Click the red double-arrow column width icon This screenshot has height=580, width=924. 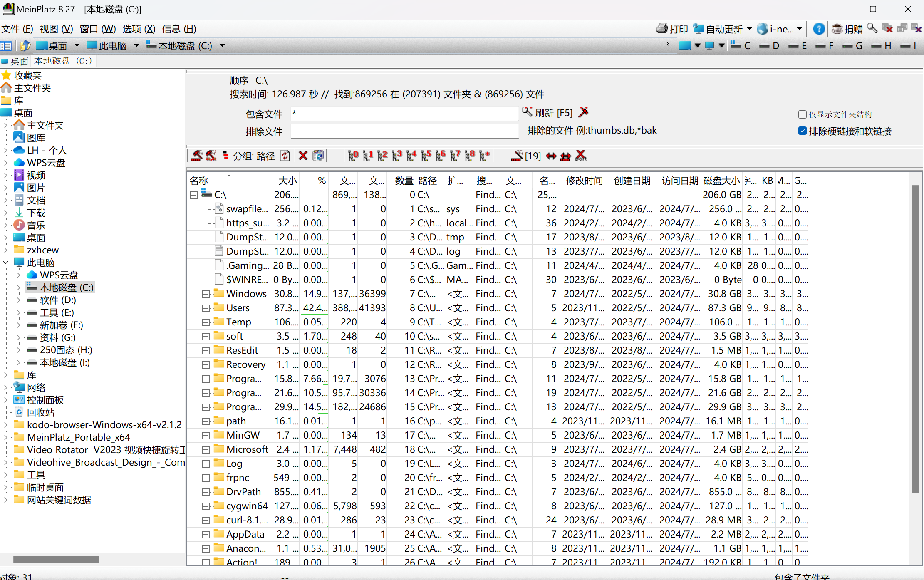point(551,156)
